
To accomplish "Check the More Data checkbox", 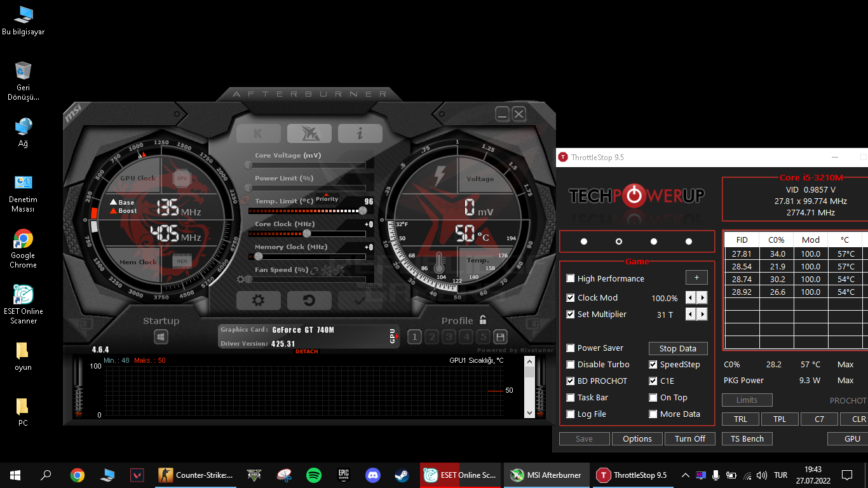I will tap(653, 414).
